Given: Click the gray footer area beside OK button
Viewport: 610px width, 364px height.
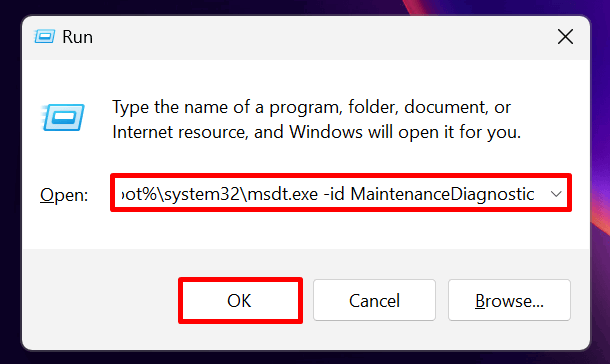Looking at the screenshot, I should 100,300.
